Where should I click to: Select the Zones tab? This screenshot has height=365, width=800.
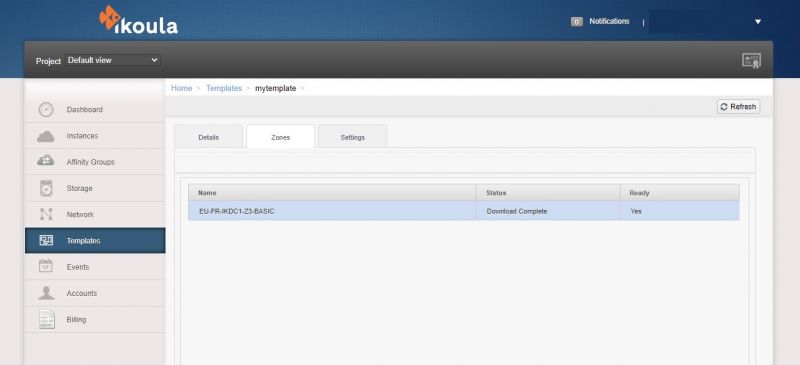(x=281, y=136)
